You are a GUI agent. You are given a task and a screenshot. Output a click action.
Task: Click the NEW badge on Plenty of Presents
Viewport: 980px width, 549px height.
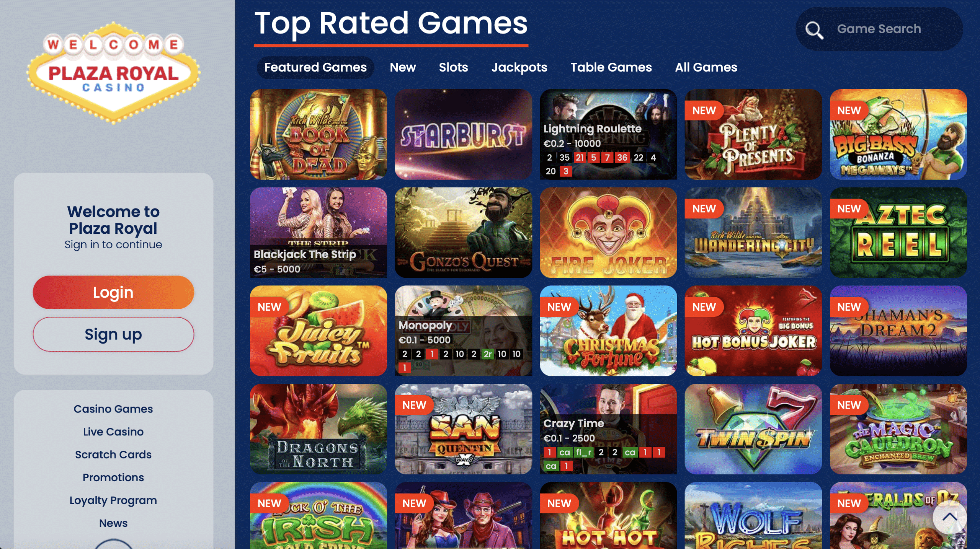(x=704, y=111)
